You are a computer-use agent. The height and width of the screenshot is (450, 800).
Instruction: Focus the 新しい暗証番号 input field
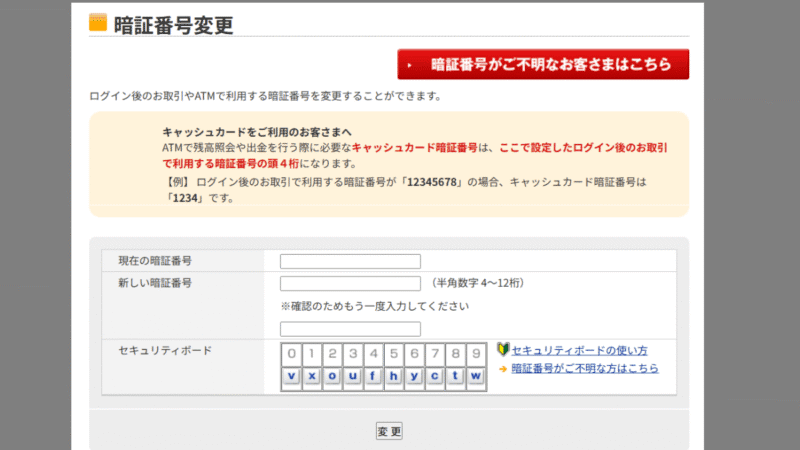point(350,284)
